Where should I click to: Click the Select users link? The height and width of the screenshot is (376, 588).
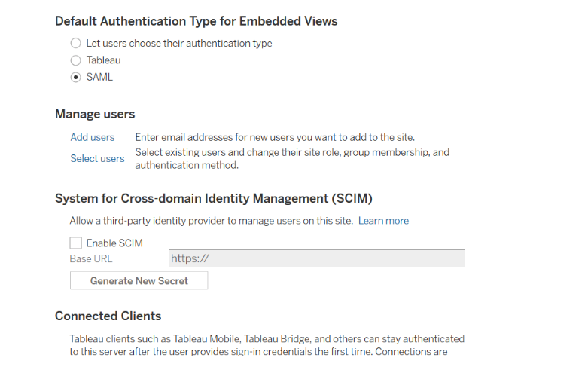tap(97, 158)
